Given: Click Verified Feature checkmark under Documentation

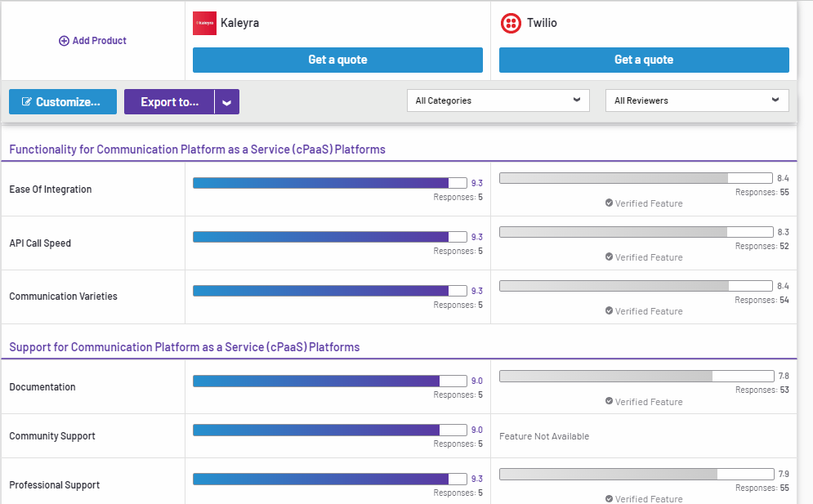Looking at the screenshot, I should tap(609, 401).
